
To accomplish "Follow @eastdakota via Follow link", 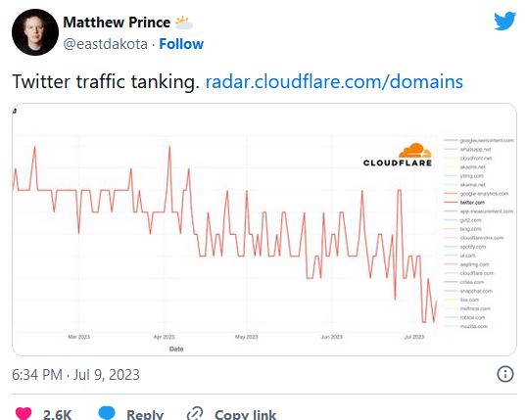I will (181, 44).
